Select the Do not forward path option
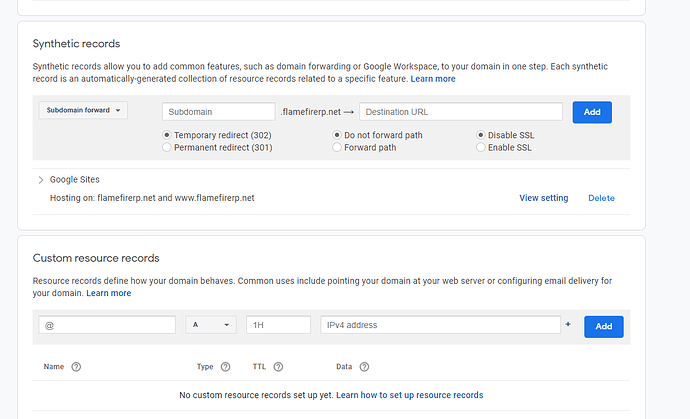Screen dimensions: 690x419 pyautogui.click(x=337, y=135)
